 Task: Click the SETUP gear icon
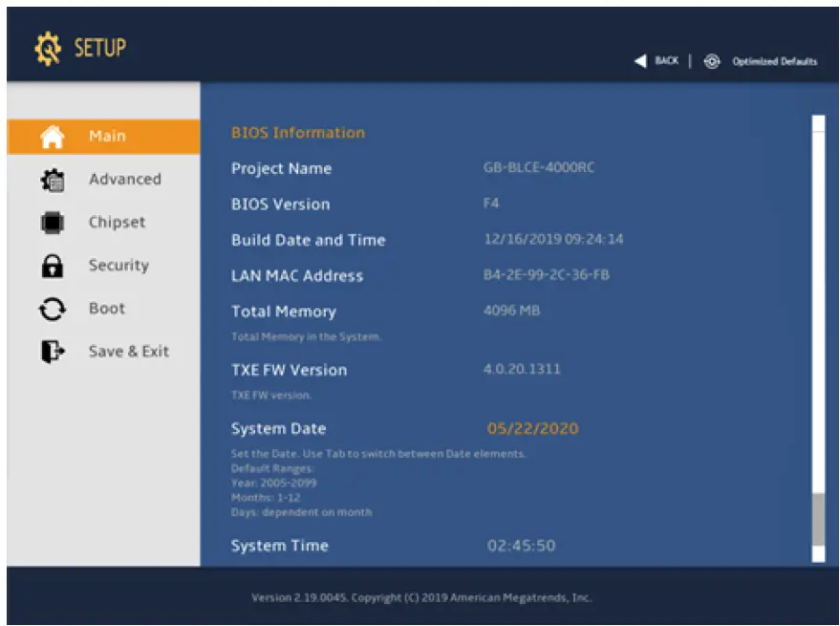[47, 49]
